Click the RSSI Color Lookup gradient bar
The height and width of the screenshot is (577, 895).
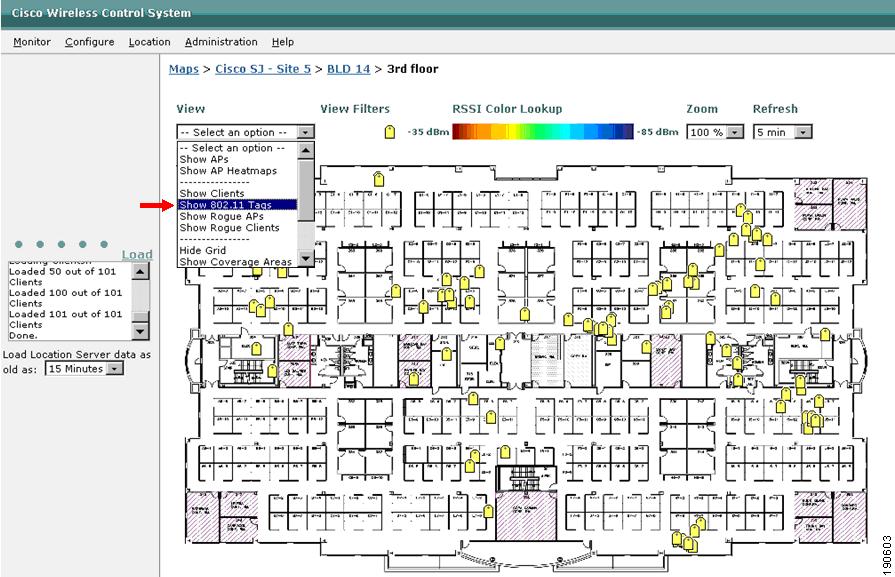[x=543, y=132]
